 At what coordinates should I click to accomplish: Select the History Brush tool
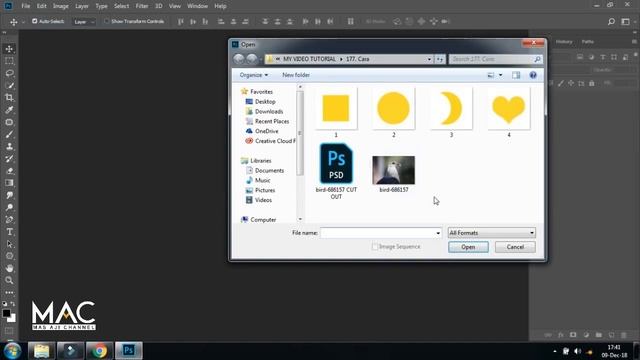tap(9, 159)
